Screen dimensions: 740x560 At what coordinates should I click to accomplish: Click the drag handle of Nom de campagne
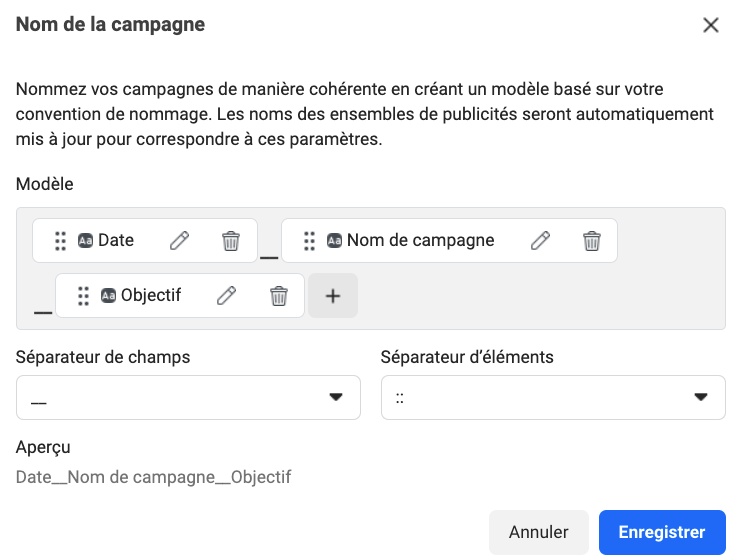point(309,241)
